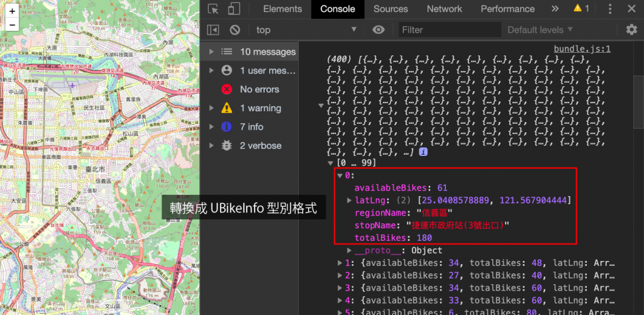The image size is (644, 315).
Task: Click '信義區' district label on the map
Action: [103, 180]
